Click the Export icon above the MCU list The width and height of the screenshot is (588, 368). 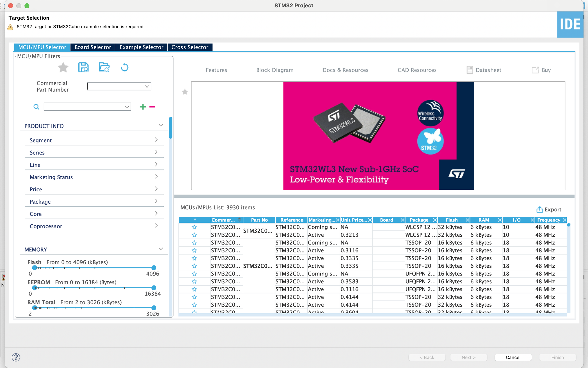(539, 209)
